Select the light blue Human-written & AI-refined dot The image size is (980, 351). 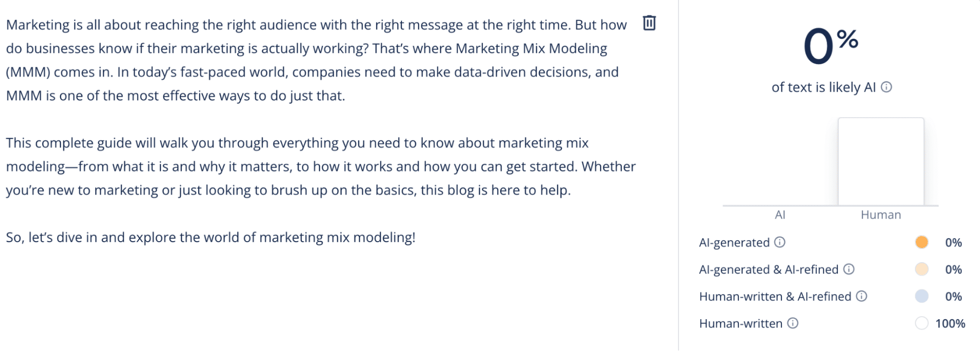922,296
